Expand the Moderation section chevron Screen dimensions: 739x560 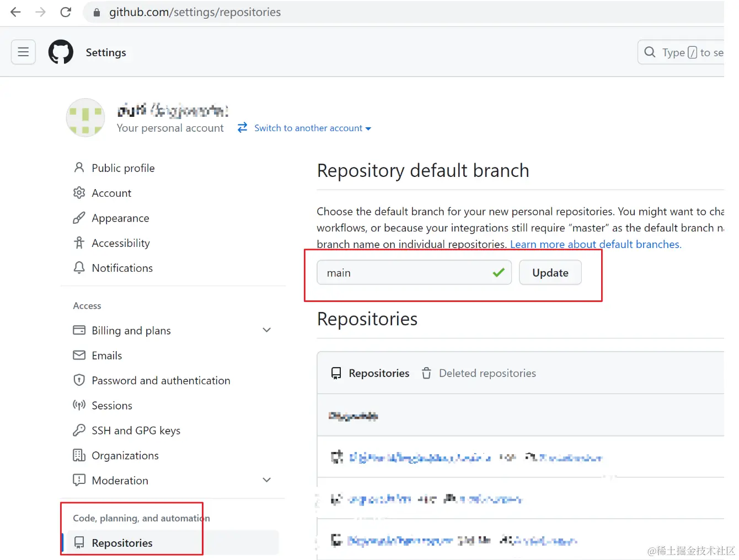(x=267, y=480)
